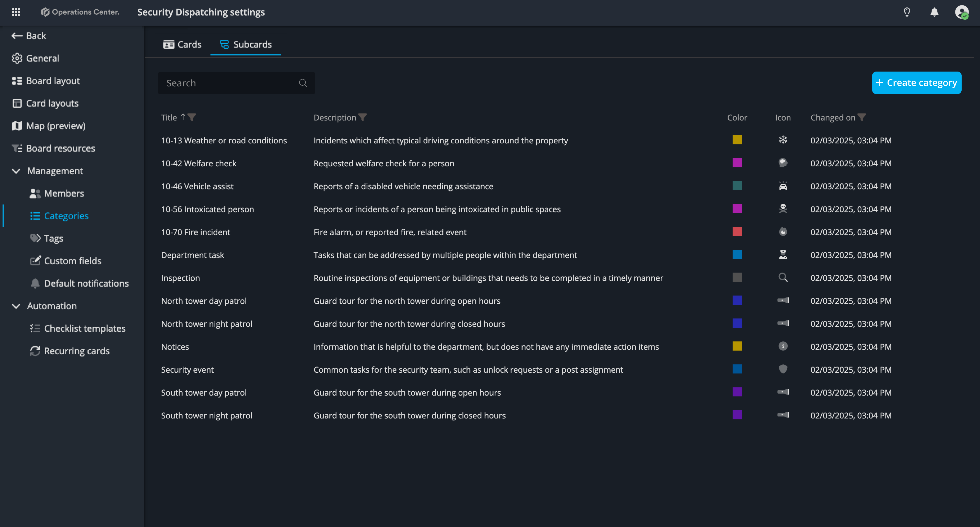Collapse the Management section
The height and width of the screenshot is (527, 980).
click(16, 171)
